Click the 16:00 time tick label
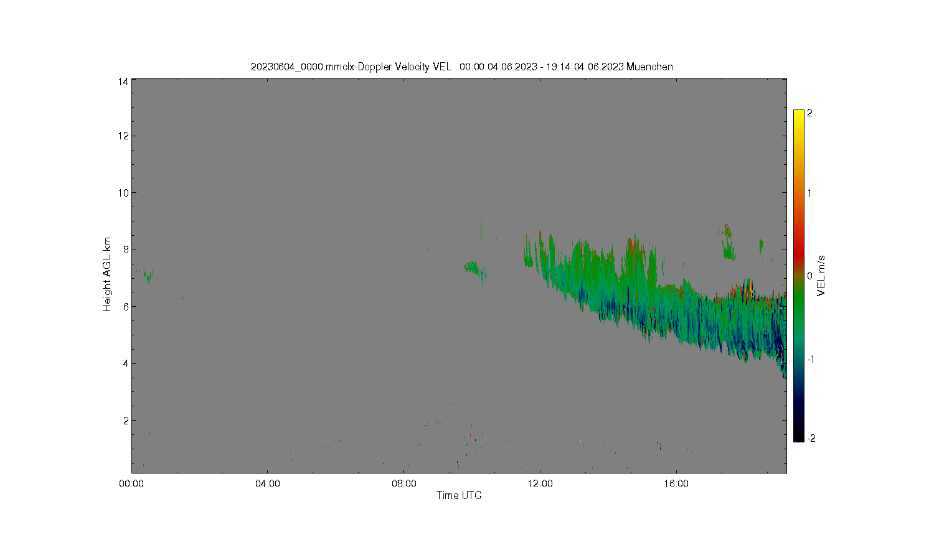934x560 pixels. pyautogui.click(x=676, y=483)
